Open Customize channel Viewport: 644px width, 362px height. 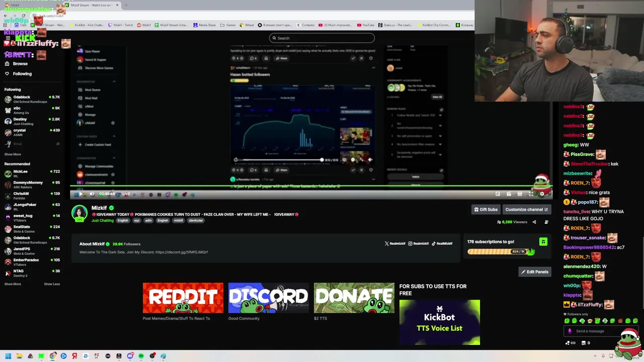[526, 210]
